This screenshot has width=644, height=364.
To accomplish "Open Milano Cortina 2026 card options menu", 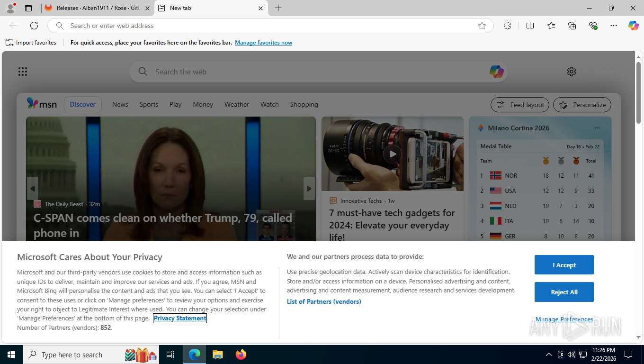I will [x=597, y=128].
